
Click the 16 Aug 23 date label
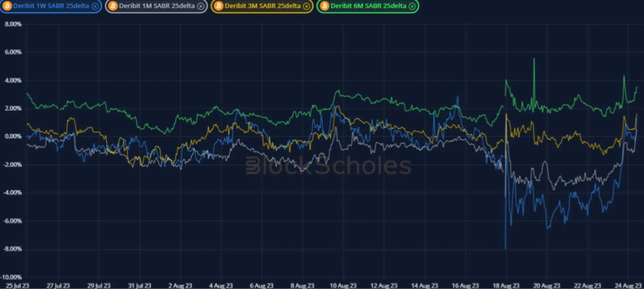click(465, 285)
